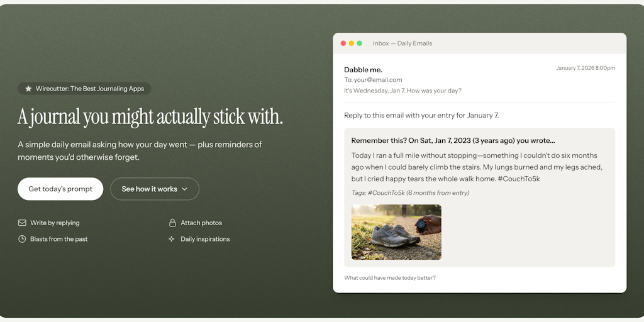
Task: Click the padlock icon beside Attach photos
Action: pos(172,223)
